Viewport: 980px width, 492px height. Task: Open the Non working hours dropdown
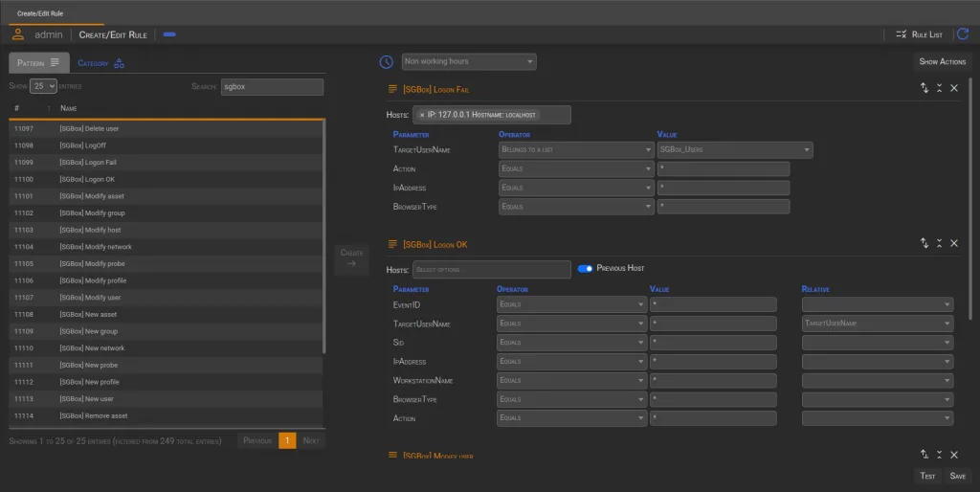click(x=469, y=61)
